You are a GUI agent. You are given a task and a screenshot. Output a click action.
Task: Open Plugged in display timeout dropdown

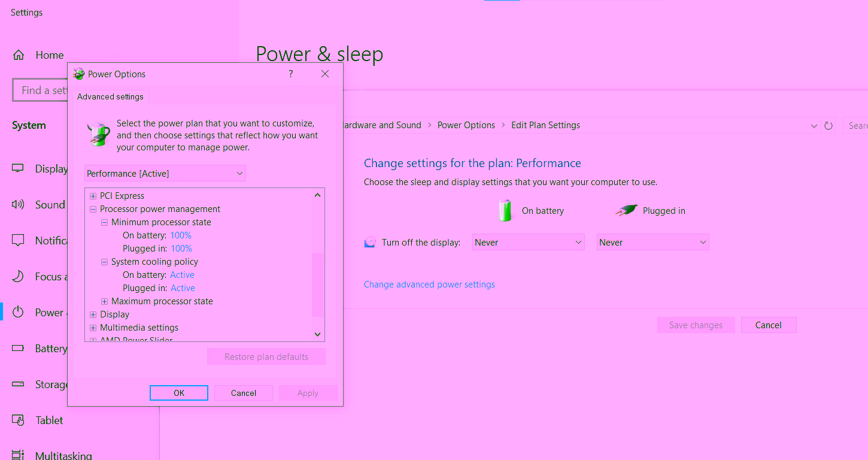[652, 242]
